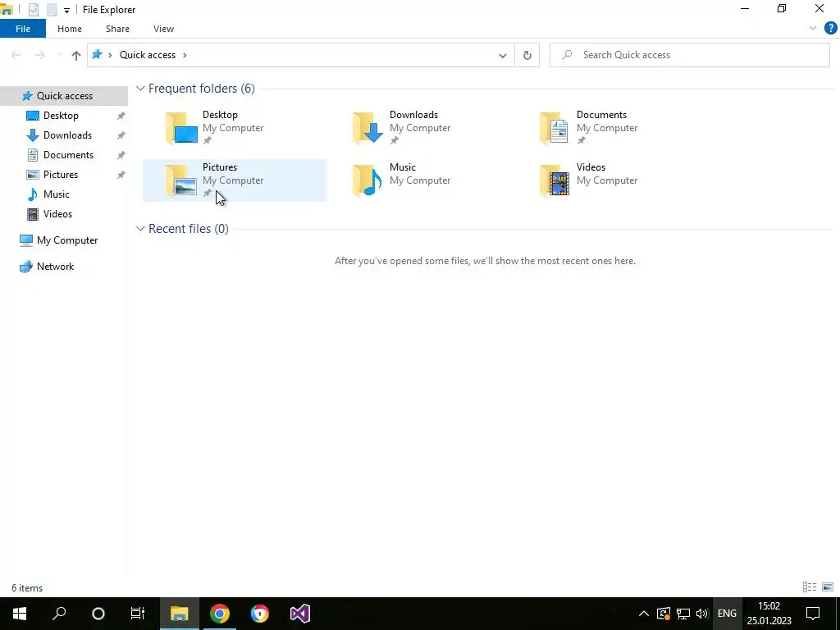Screen dimensions: 840x630
Task: Open the volume control in tray
Action: click(x=702, y=614)
